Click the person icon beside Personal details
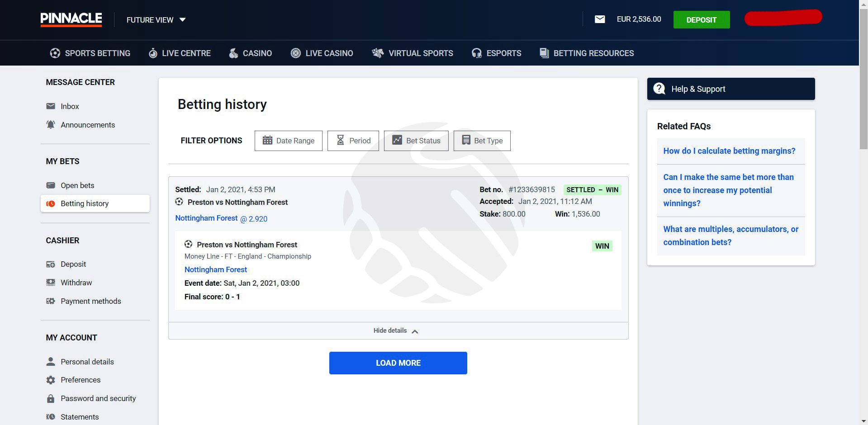 coord(51,361)
